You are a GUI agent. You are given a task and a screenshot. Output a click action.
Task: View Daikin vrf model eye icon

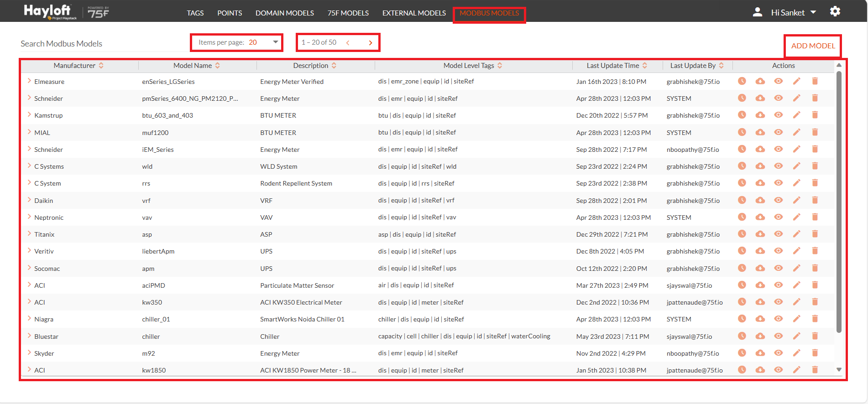779,200
